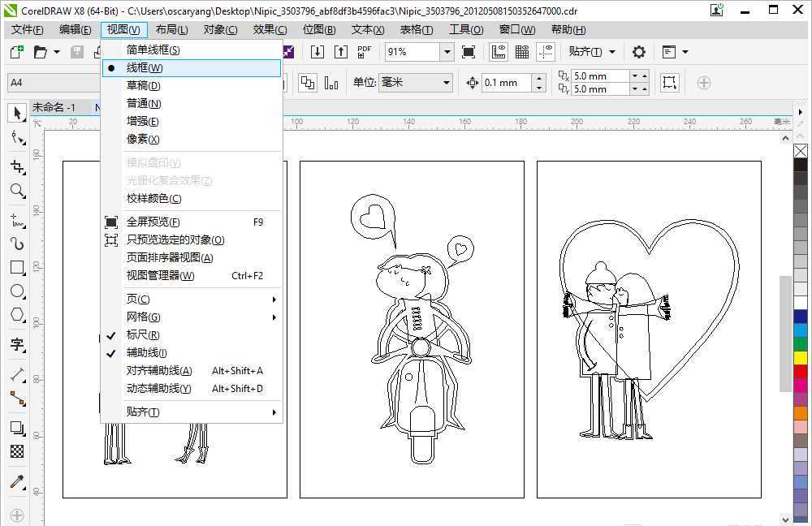Open the 文本 menu

click(x=366, y=29)
